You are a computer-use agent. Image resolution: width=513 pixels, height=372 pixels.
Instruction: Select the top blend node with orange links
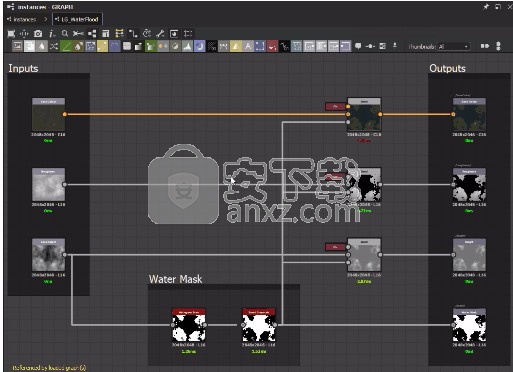364,114
